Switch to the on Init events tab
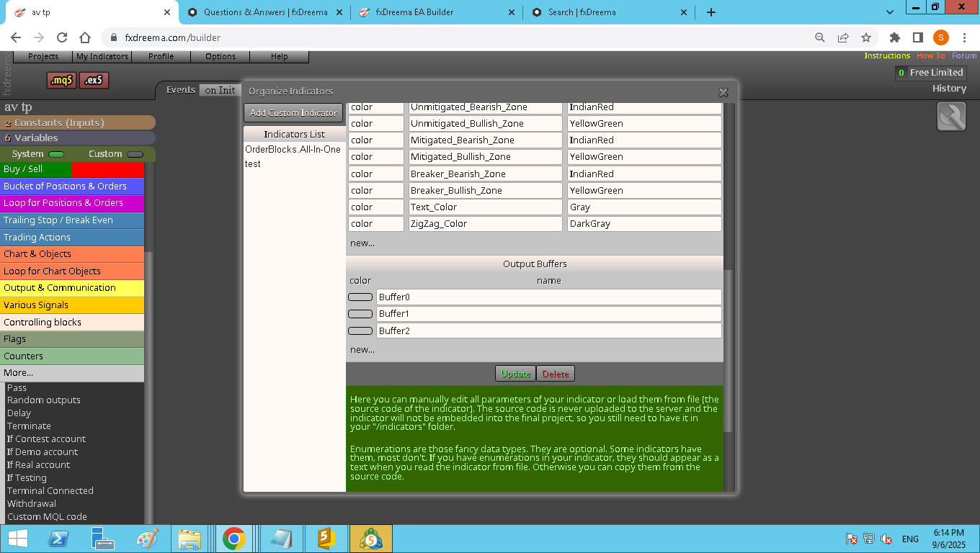The image size is (980, 553). point(220,90)
